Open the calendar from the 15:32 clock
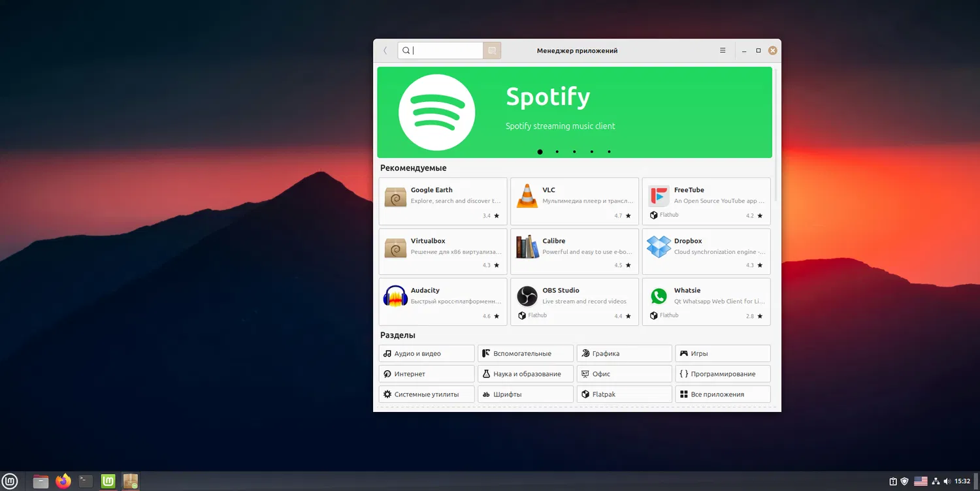Screen dimensions: 980x491 [962, 481]
